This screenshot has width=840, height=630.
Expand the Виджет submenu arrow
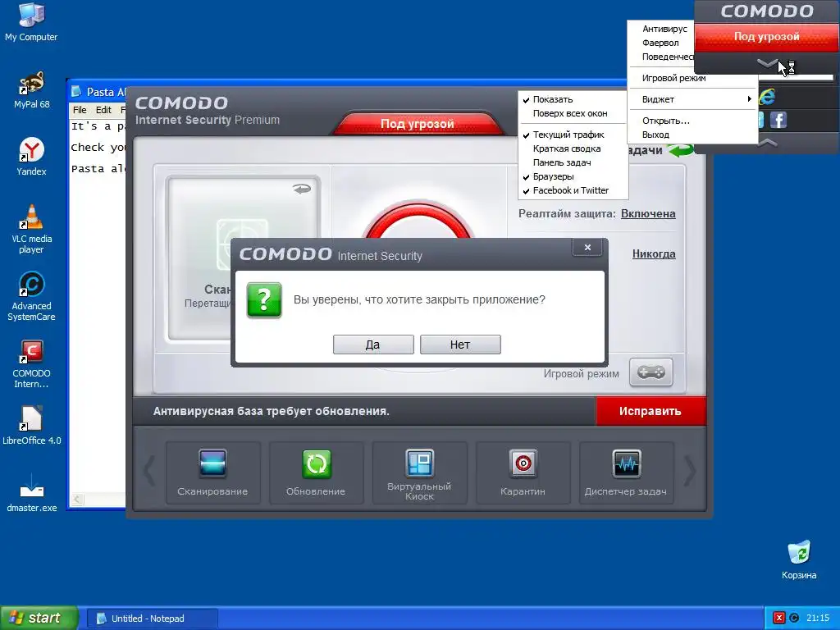point(750,99)
